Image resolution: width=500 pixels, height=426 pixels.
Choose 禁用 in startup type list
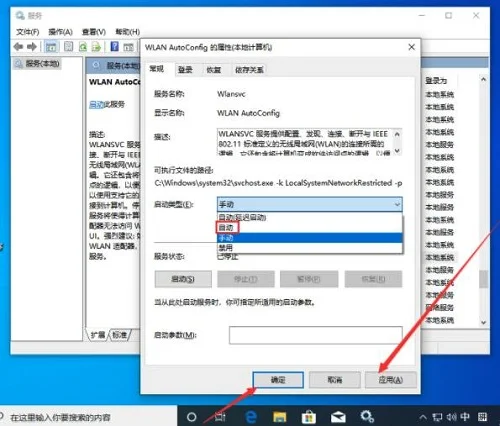(x=310, y=248)
